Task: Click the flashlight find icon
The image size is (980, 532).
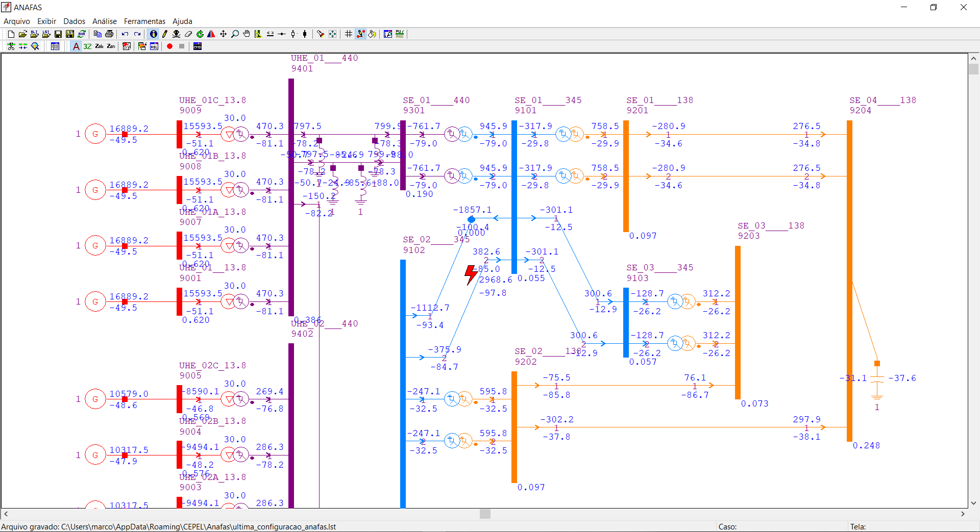Action: click(321, 34)
